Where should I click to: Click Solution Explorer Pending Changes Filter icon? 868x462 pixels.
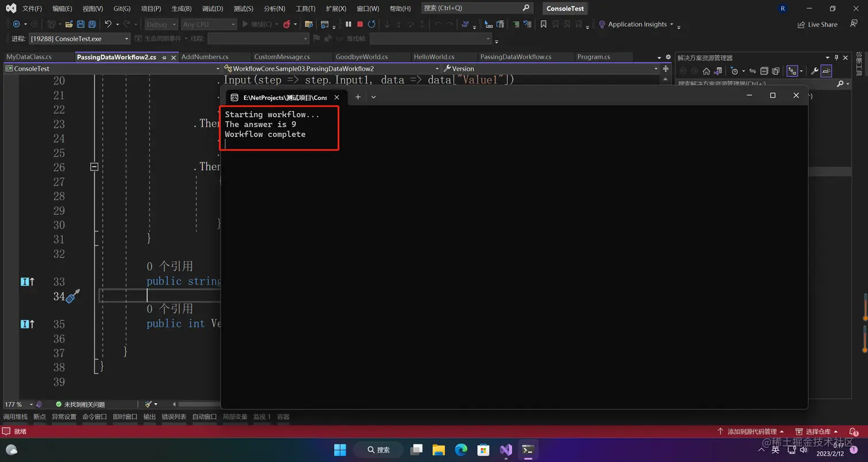tap(734, 71)
